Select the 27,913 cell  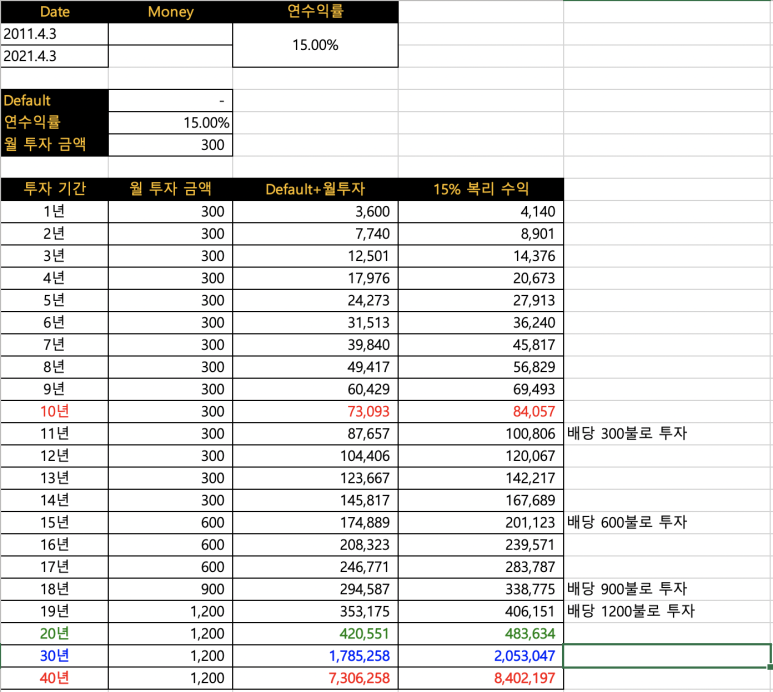tap(481, 300)
